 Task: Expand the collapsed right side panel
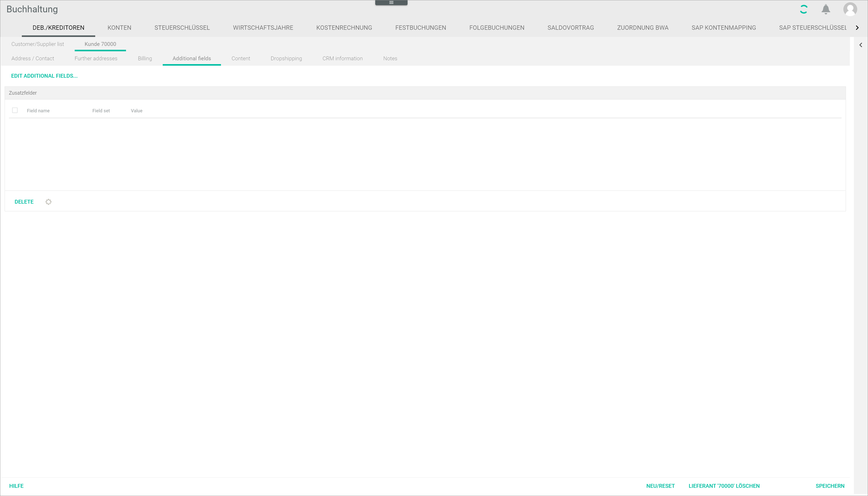(x=861, y=45)
